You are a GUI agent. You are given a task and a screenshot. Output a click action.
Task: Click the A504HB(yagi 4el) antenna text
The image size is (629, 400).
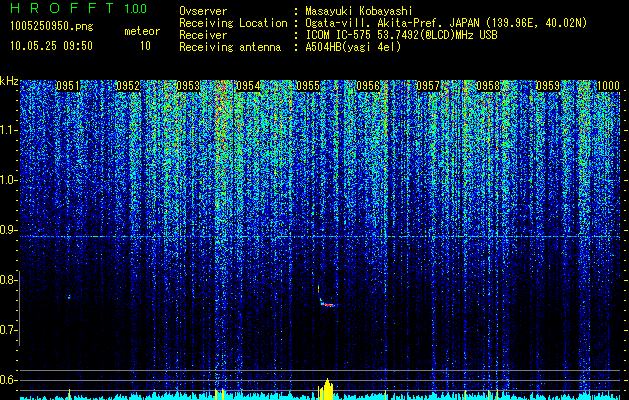tap(353, 47)
